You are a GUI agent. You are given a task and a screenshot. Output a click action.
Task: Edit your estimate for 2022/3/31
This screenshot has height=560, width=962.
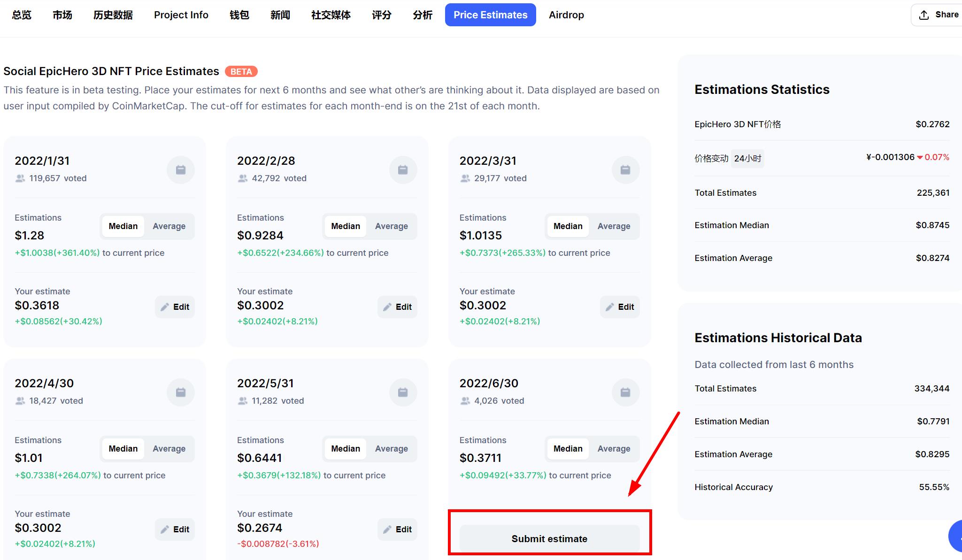(x=620, y=307)
